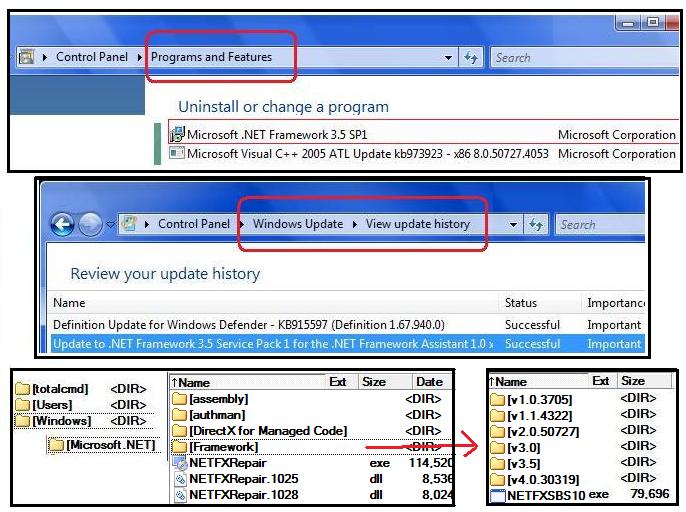Click .NET Framework 3.5 SP1 installer icon
686x512 pixels.
[x=177, y=134]
